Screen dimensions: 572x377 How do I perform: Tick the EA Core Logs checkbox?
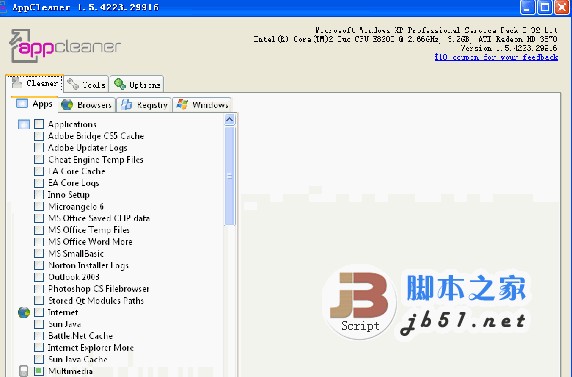[39, 183]
